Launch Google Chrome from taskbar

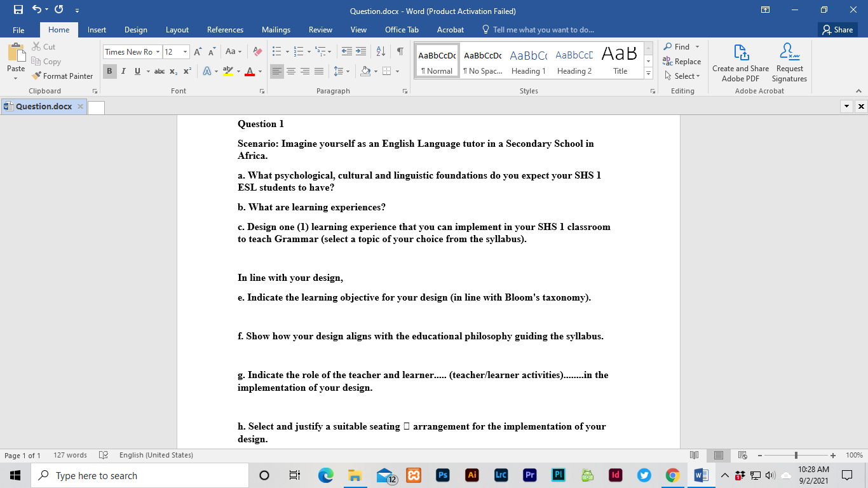click(672, 475)
